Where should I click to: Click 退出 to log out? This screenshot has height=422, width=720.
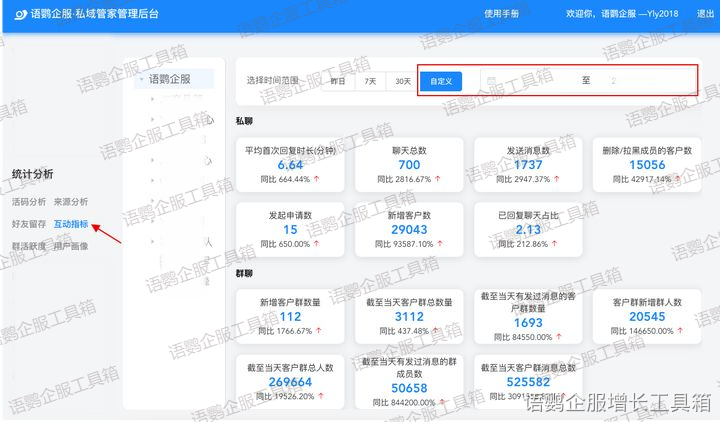[x=692, y=15]
